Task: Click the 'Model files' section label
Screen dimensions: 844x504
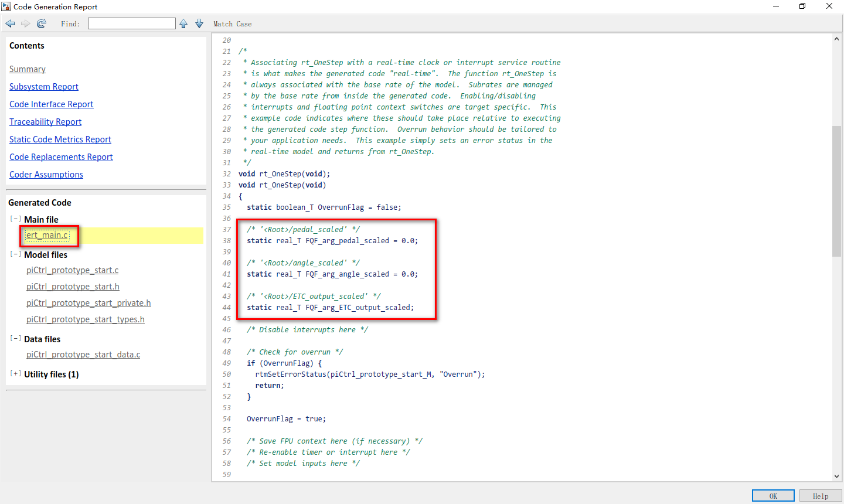Action: click(x=46, y=255)
